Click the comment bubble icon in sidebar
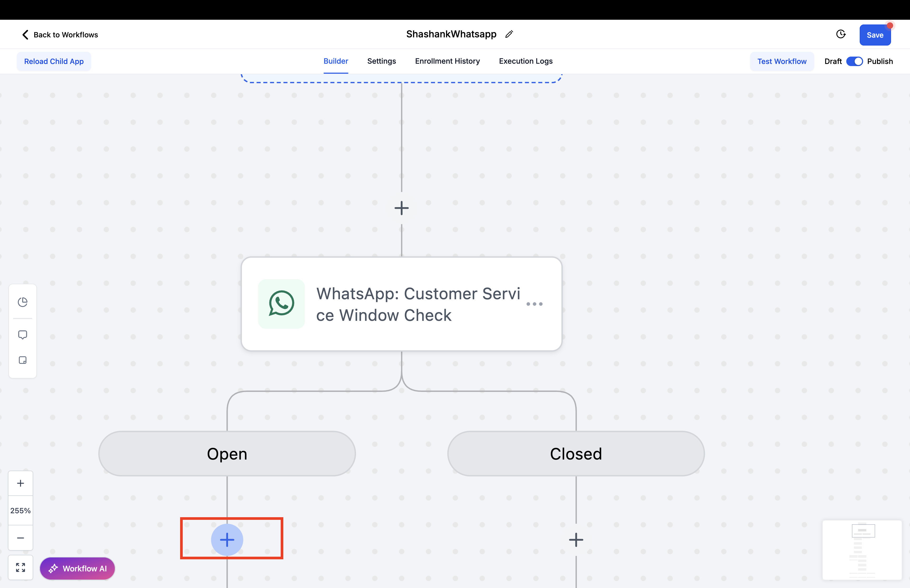 click(x=23, y=335)
